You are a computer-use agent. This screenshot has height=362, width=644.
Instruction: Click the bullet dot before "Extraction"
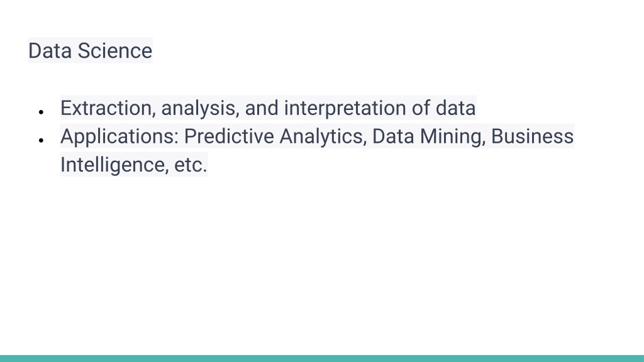tap(41, 112)
